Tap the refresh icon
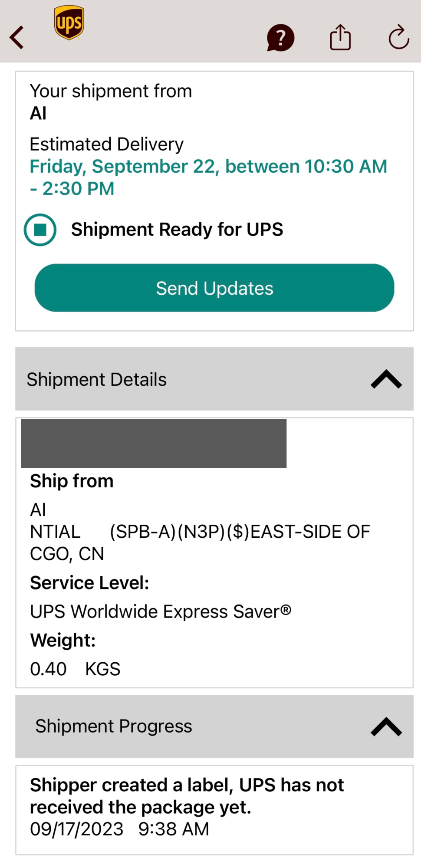The height and width of the screenshot is (868, 421). point(398,37)
